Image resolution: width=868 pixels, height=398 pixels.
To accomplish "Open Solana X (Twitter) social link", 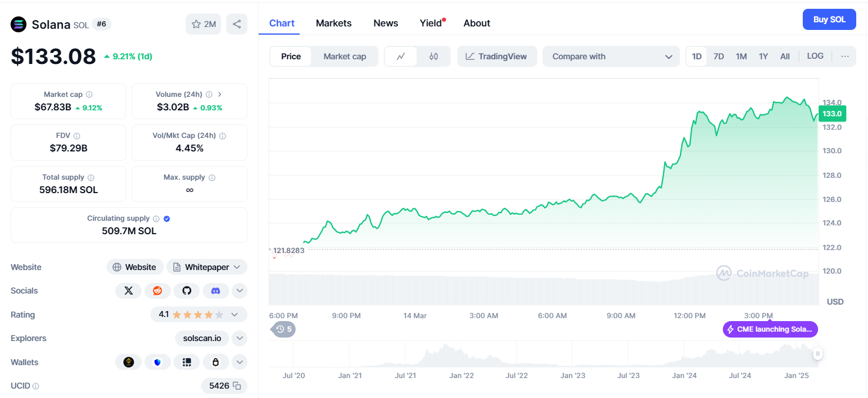I will point(129,291).
